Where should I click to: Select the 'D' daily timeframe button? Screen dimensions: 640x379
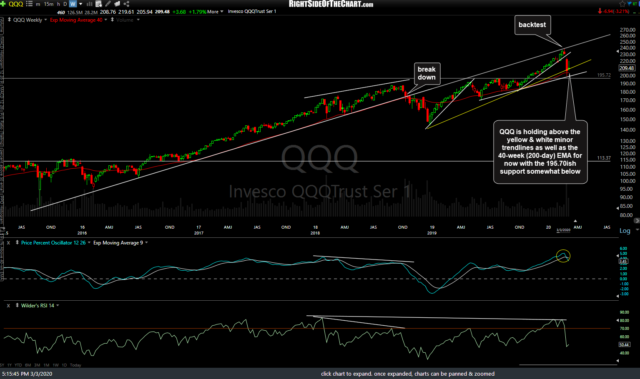point(65,4)
